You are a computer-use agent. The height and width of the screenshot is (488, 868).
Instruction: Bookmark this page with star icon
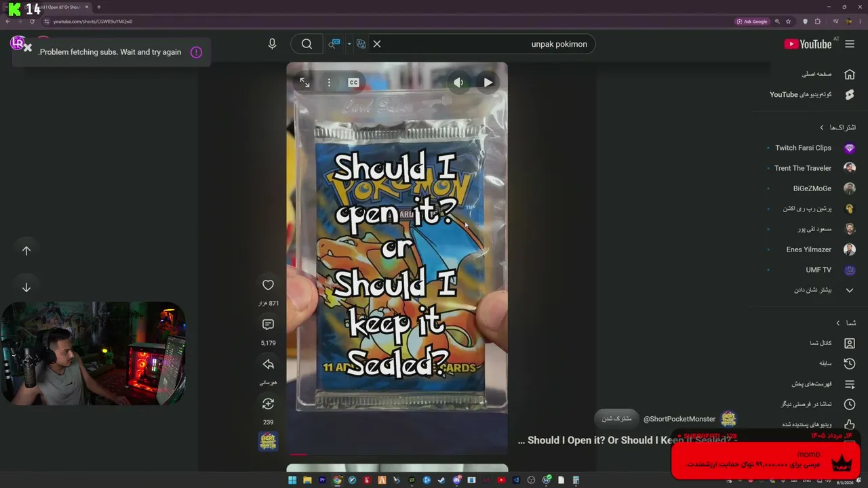click(x=788, y=21)
